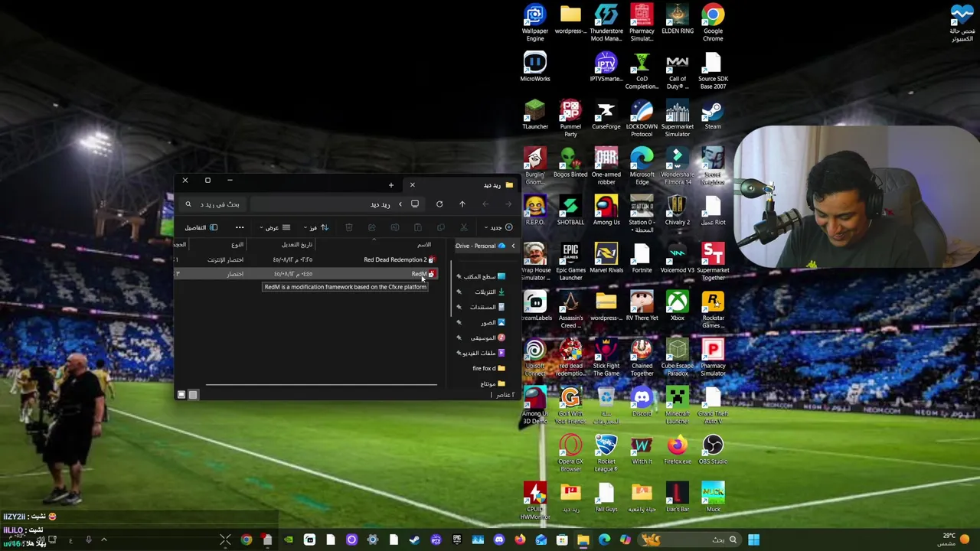This screenshot has width=980, height=551.
Task: Toggle the details pane button (التفاصيل)
Action: click(201, 227)
